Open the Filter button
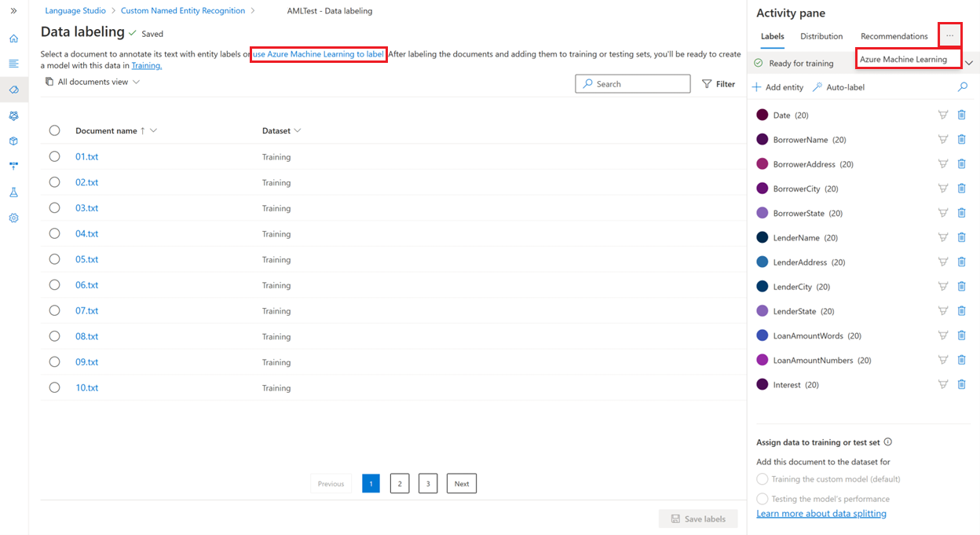Image resolution: width=980 pixels, height=535 pixels. [719, 84]
